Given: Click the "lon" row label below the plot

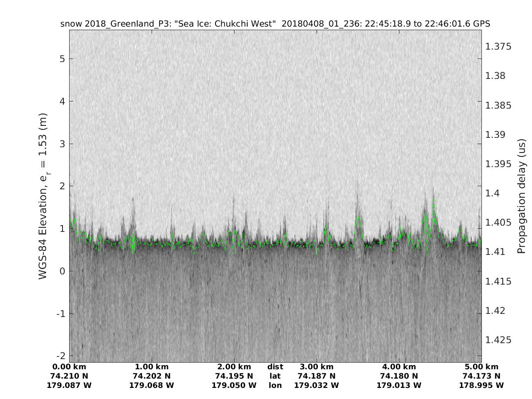Looking at the screenshot, I should [275, 385].
